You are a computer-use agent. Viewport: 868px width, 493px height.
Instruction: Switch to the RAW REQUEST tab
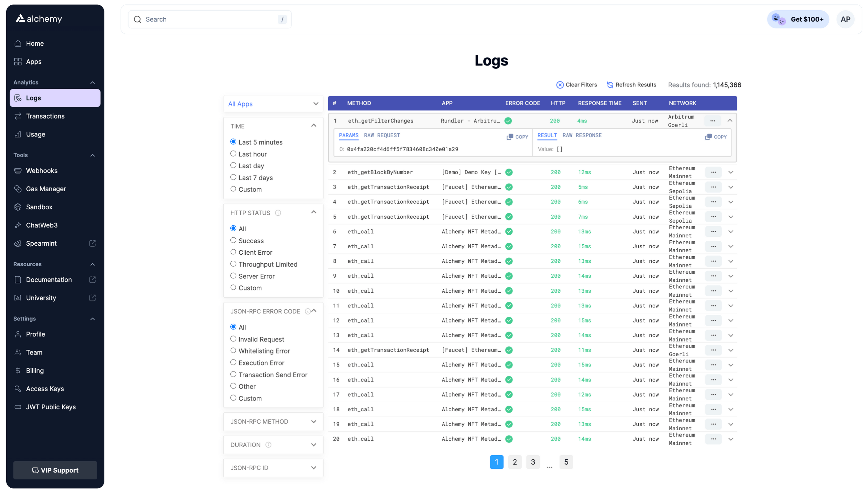(382, 135)
